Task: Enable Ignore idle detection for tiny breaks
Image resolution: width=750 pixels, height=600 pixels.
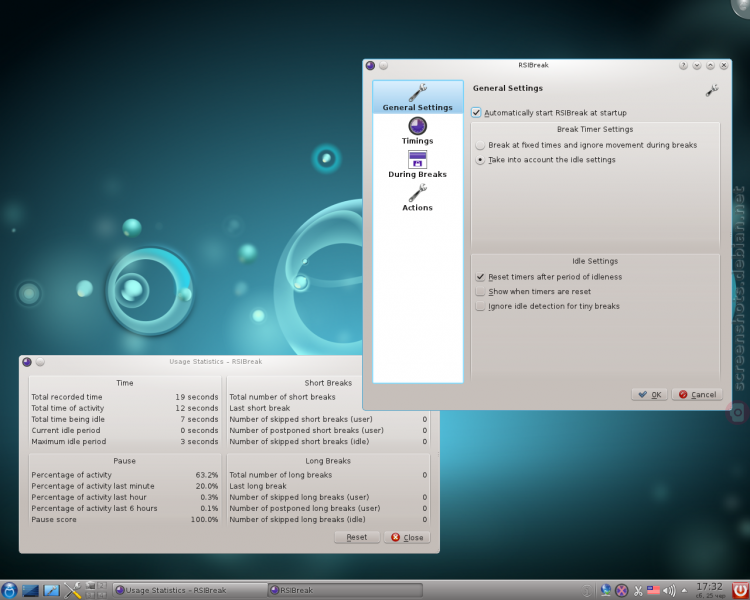Action: coord(548,306)
